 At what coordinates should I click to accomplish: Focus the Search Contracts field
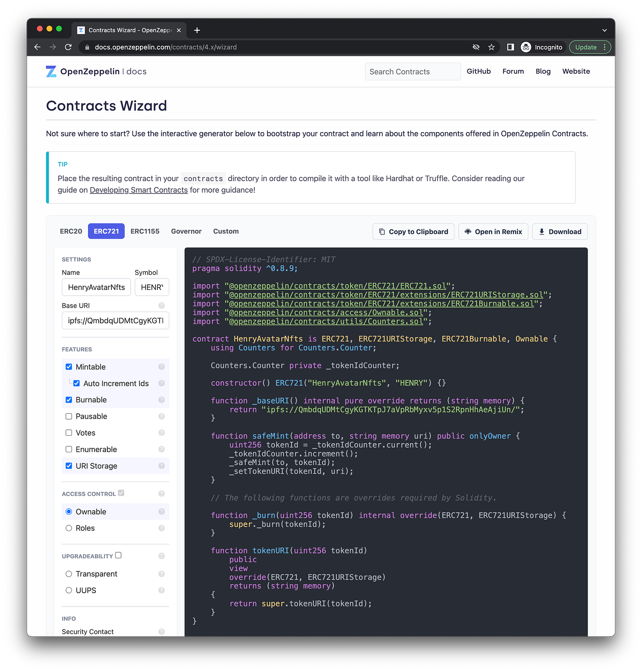tap(413, 72)
